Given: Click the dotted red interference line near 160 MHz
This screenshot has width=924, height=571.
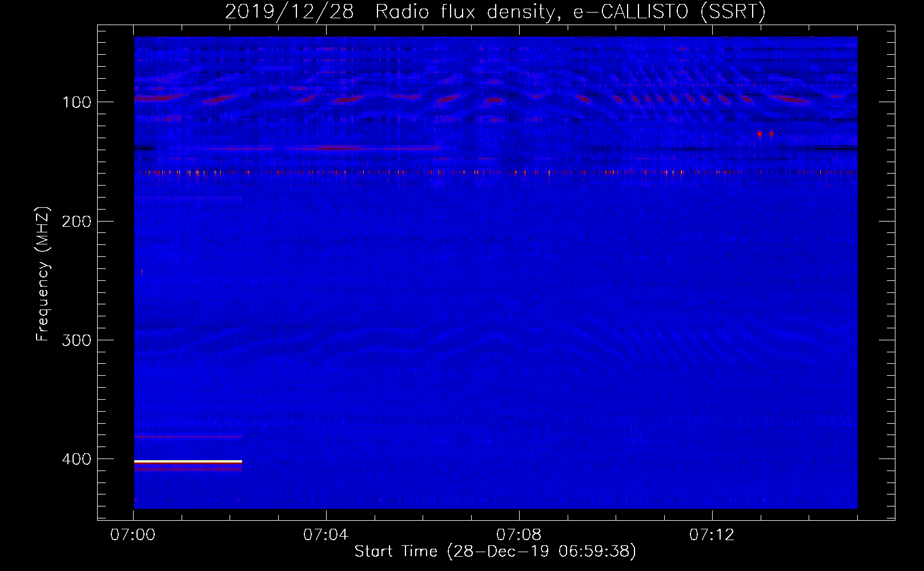Looking at the screenshot, I should [496, 172].
